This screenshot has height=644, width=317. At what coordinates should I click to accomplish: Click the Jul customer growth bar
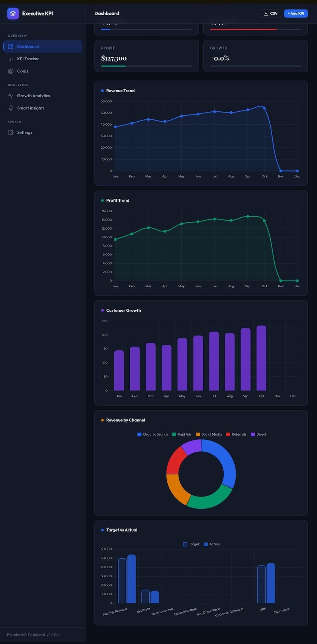pyautogui.click(x=214, y=361)
